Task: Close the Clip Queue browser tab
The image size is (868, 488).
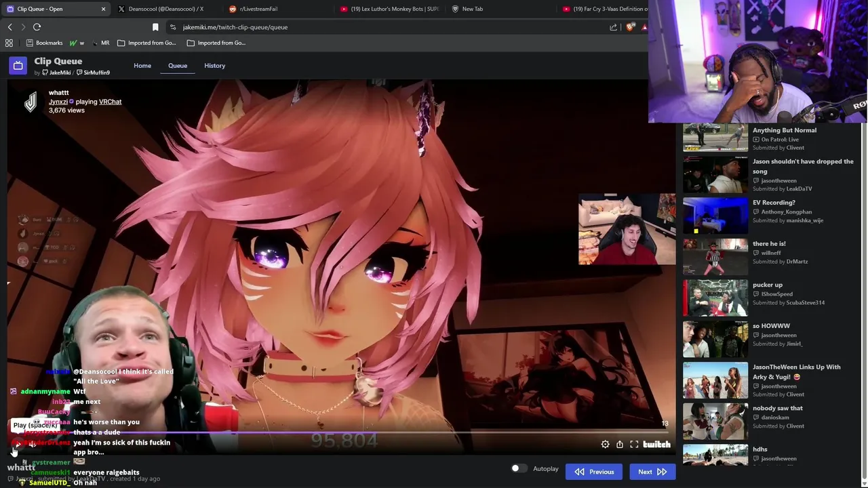Action: pyautogui.click(x=103, y=9)
